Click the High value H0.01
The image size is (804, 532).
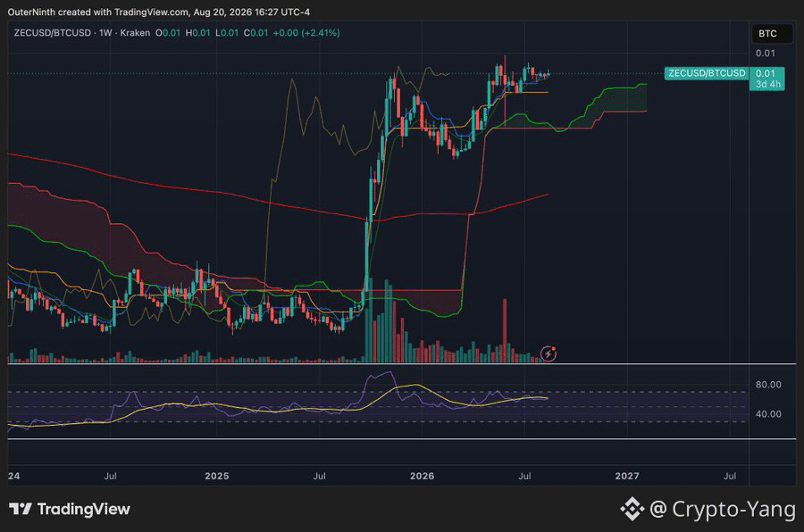(198, 33)
